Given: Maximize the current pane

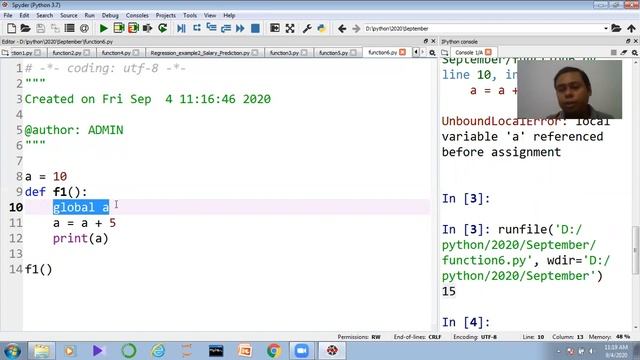Looking at the screenshot, I should pyautogui.click(x=275, y=28).
